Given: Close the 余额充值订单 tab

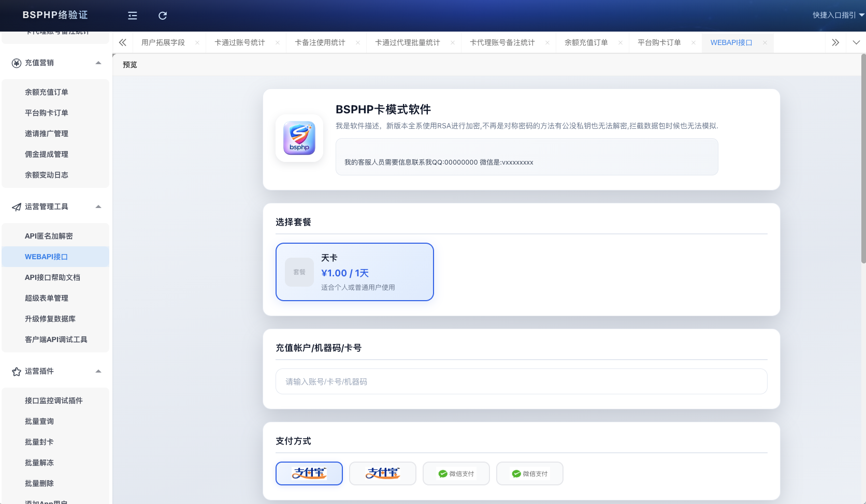Looking at the screenshot, I should coord(620,42).
